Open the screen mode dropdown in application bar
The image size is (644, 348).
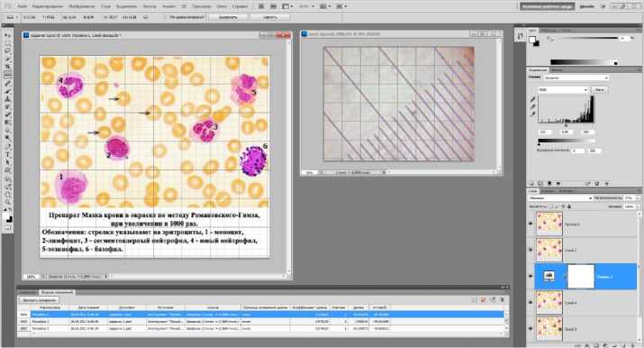pyautogui.click(x=340, y=6)
